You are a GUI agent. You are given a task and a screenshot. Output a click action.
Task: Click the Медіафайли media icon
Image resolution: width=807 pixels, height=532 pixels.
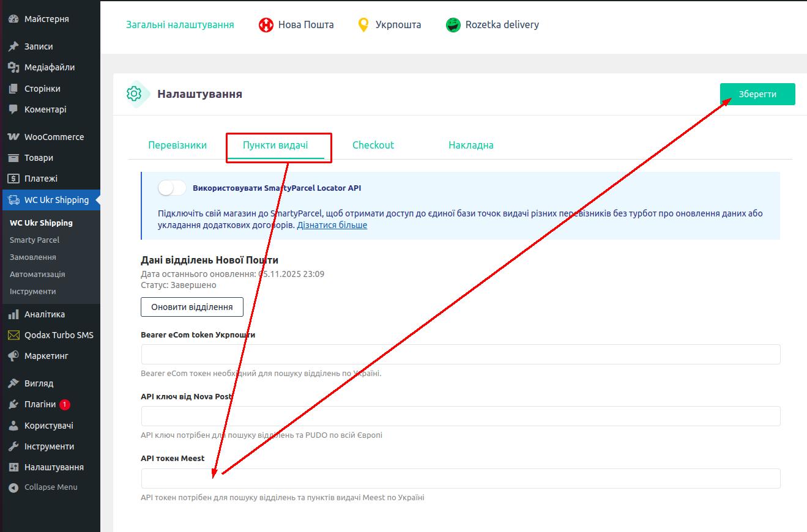pos(13,67)
